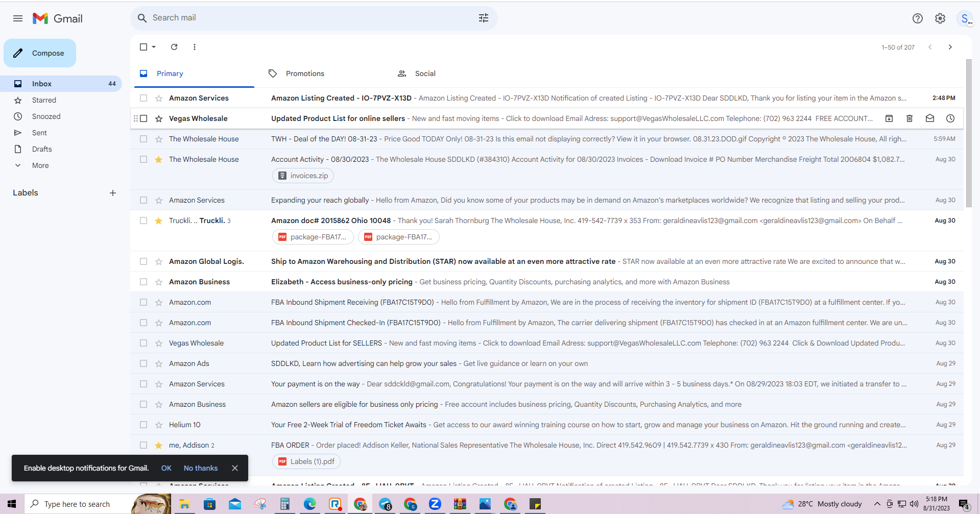980x514 pixels.
Task: Mark the Vegas Wholesale online sellers email as read
Action: point(929,118)
